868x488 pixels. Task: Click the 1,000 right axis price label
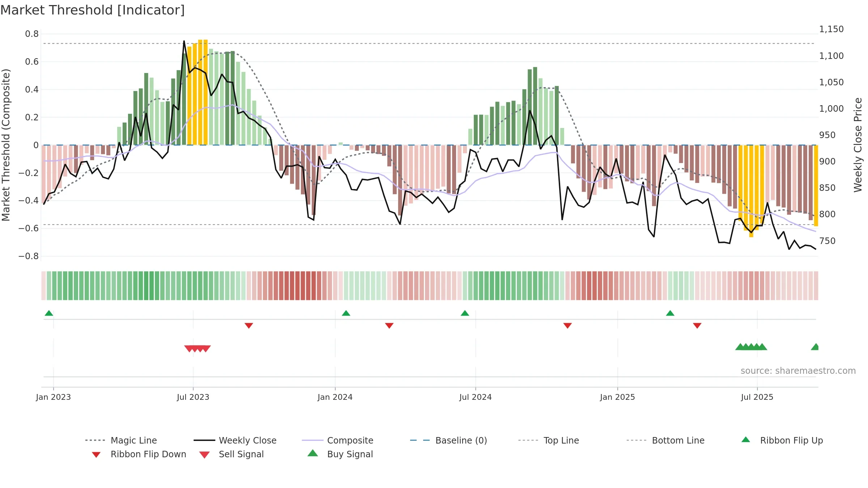point(831,108)
